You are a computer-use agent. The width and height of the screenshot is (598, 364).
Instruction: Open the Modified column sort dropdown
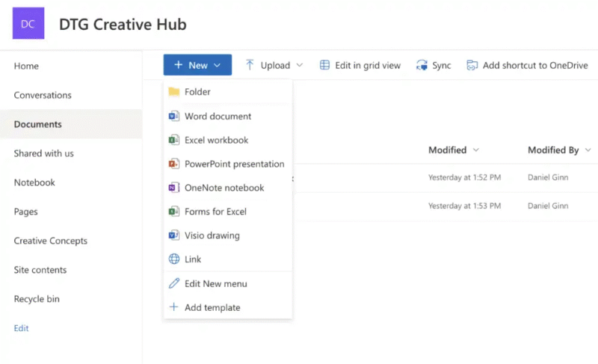click(475, 150)
